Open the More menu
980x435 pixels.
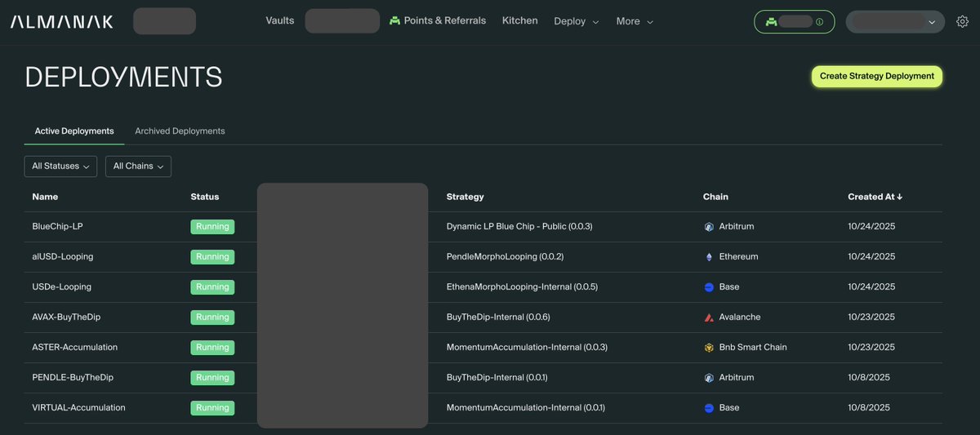click(x=635, y=21)
